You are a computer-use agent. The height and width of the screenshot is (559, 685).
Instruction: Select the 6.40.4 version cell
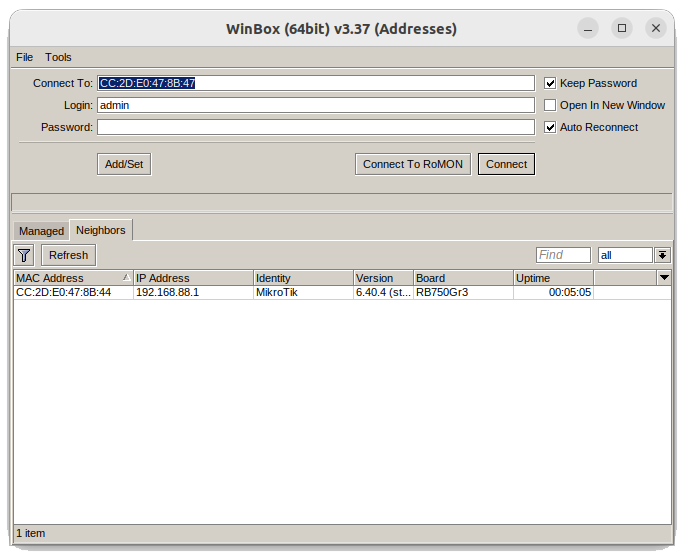pos(383,293)
